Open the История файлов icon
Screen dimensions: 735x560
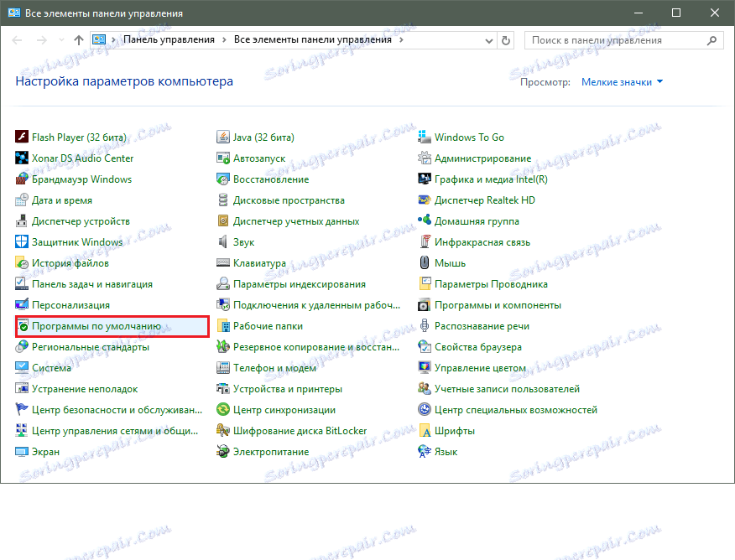[22, 262]
